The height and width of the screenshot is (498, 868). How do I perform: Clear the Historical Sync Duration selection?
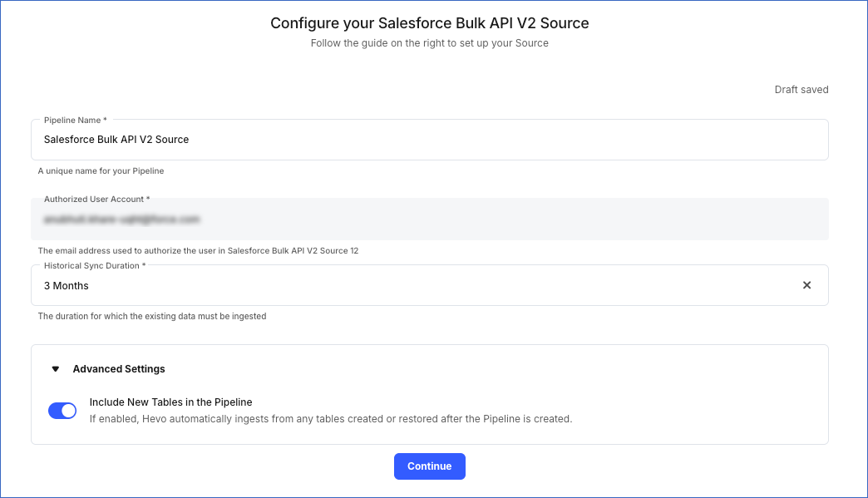tap(806, 285)
